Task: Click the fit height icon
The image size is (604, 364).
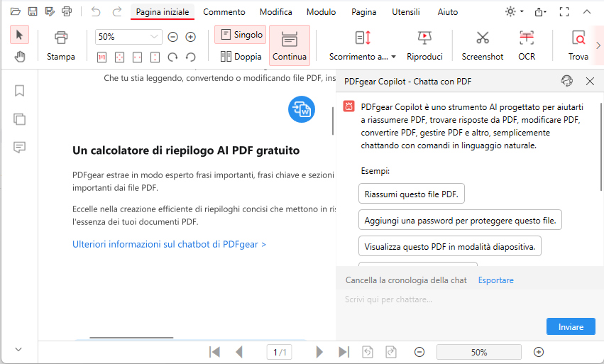Action: [155, 57]
